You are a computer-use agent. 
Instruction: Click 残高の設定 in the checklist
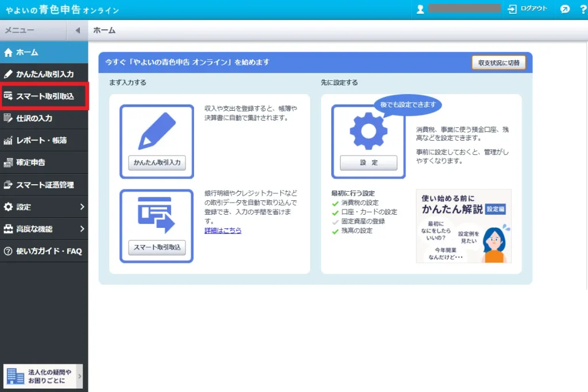tap(357, 231)
